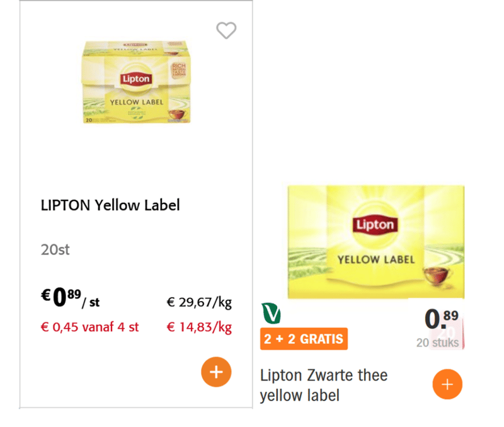The height and width of the screenshot is (427, 504).
Task: Click the € 29,67/kg unit price
Action: pyautogui.click(x=199, y=302)
